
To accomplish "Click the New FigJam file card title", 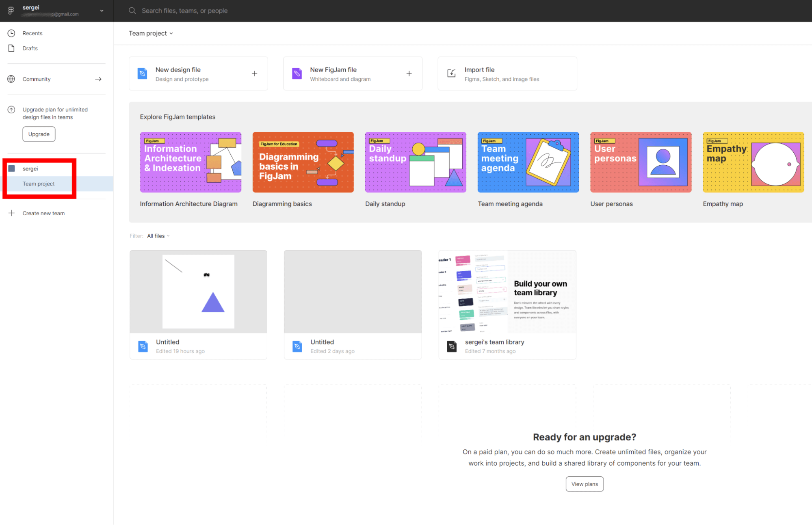I will coord(333,70).
